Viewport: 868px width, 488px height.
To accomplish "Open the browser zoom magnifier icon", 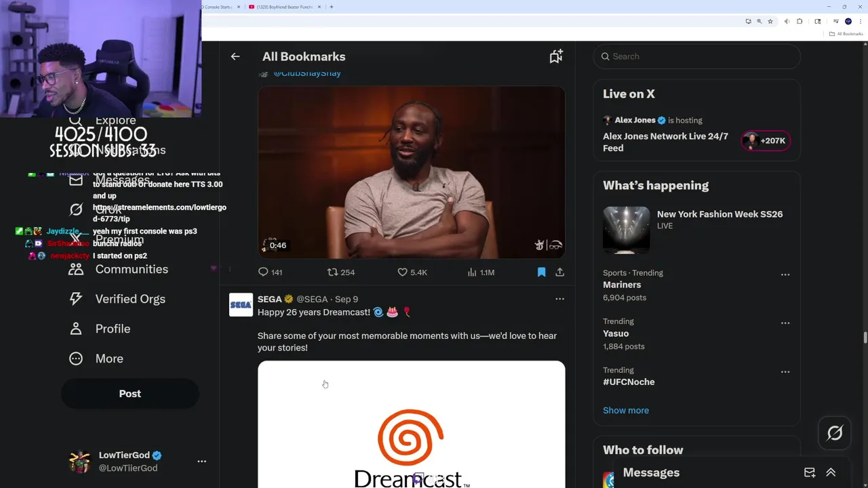I will pos(759,22).
